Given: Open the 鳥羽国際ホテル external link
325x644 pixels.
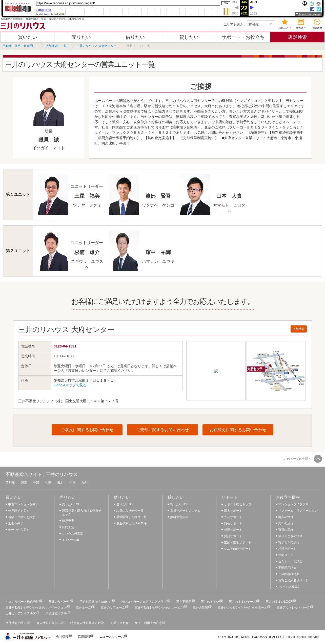Looking at the screenshot, I should [58, 613].
